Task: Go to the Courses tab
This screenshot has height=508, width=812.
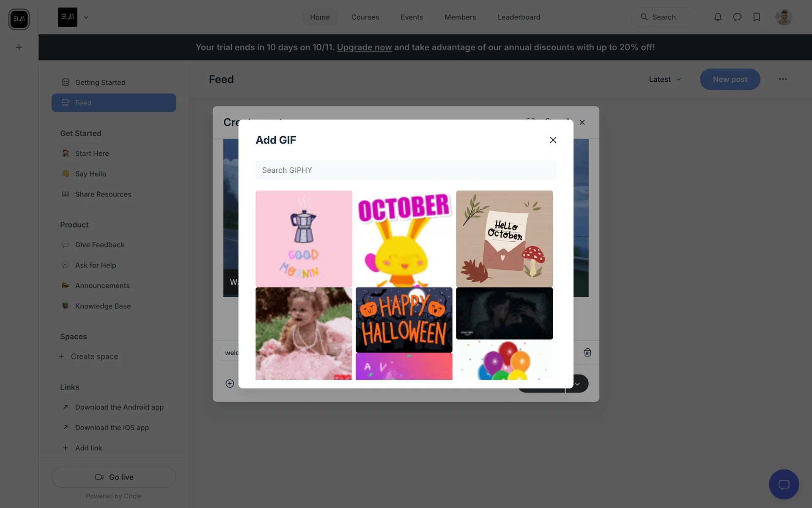Action: [x=365, y=17]
